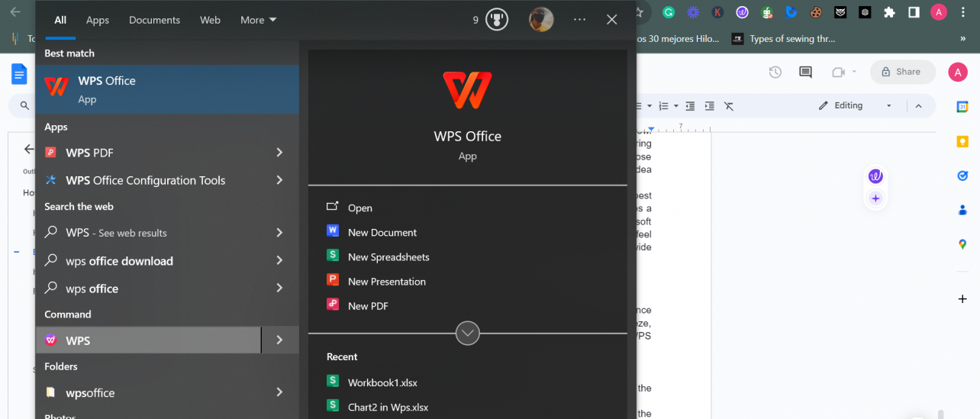Open Google Maps side panel icon
Image resolution: width=980 pixels, height=419 pixels.
(x=962, y=244)
